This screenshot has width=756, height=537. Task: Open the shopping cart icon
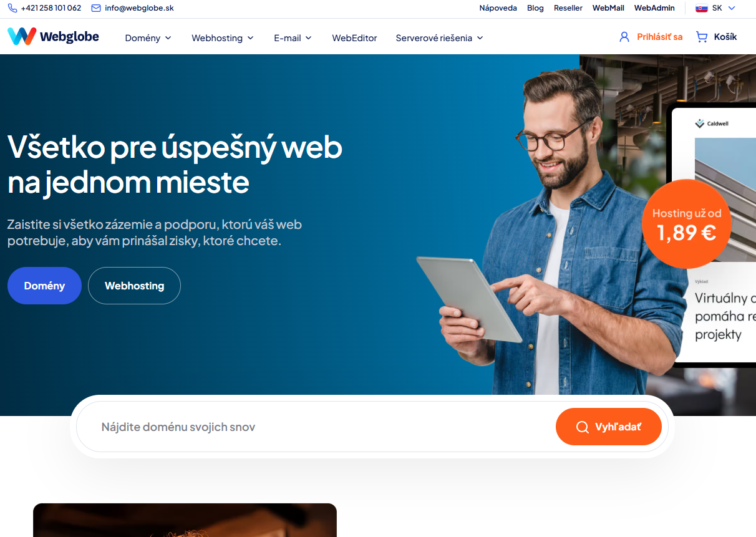[702, 37]
